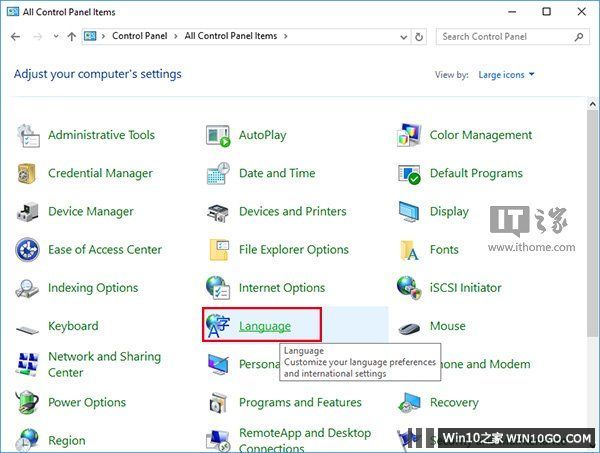Open the Power Options link text

click(87, 402)
